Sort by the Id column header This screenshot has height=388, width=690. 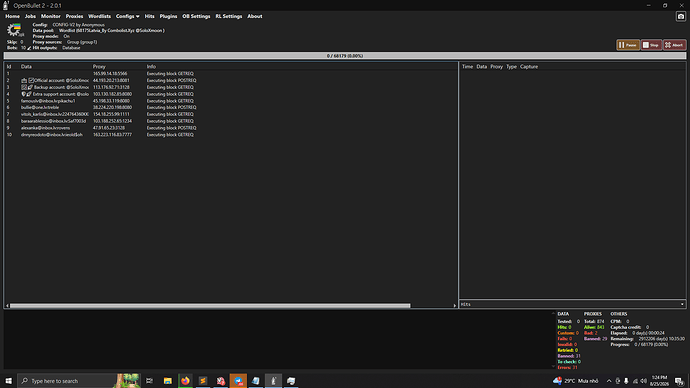pos(9,67)
